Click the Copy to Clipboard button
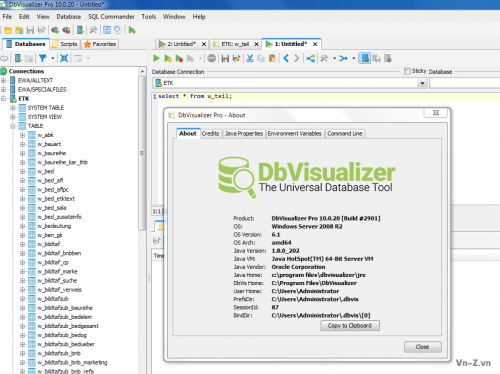 pos(350,326)
